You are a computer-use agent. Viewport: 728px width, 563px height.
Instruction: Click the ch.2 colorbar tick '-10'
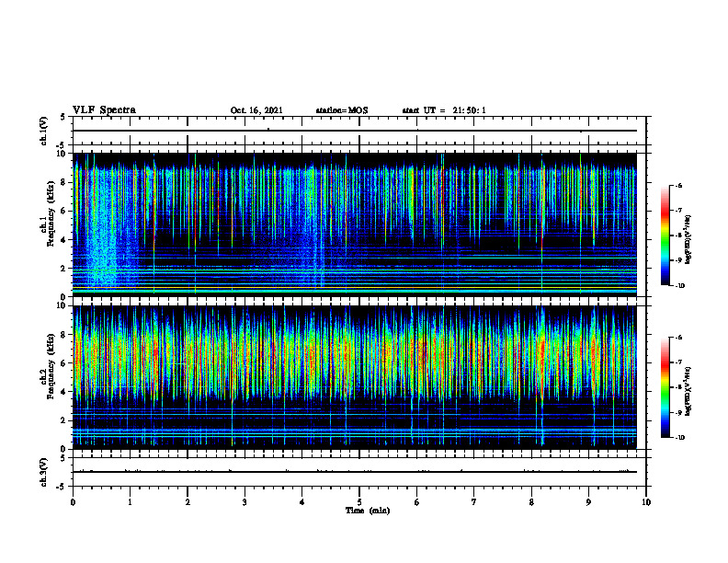click(680, 437)
